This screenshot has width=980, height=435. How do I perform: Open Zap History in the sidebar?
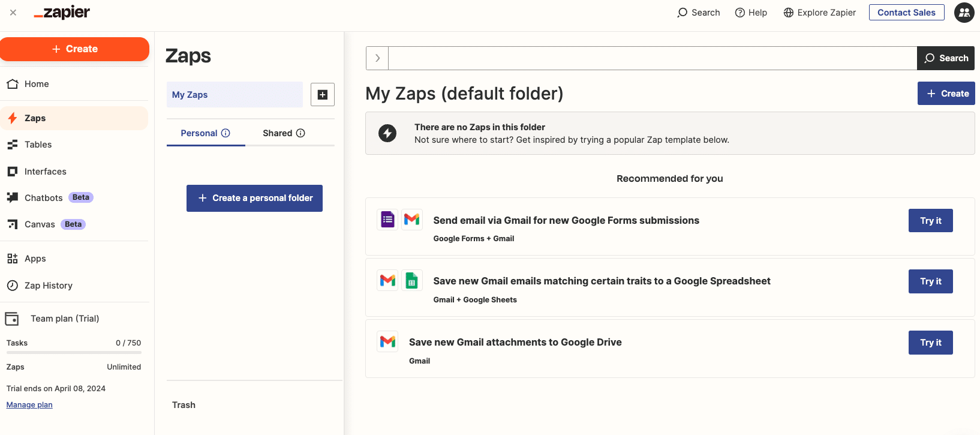point(74,286)
